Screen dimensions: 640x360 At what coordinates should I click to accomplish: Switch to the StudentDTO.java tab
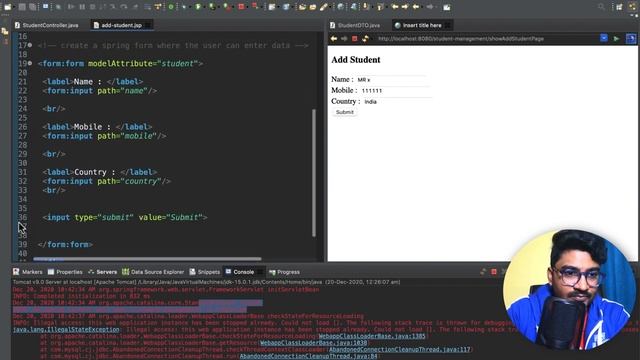click(355, 25)
